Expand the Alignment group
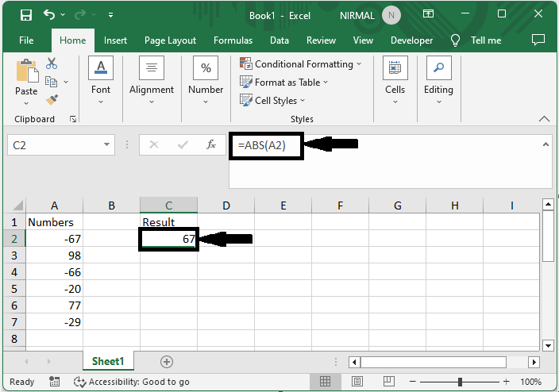This screenshot has height=392, width=559. tap(152, 80)
